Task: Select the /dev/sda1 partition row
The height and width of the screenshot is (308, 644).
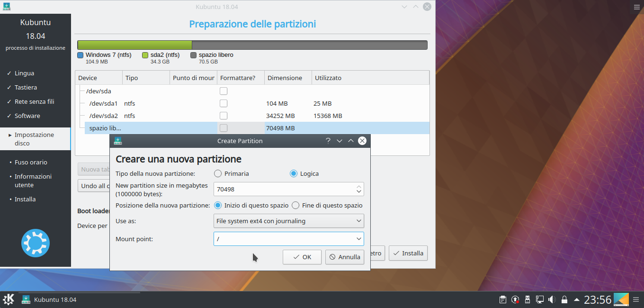Action: (252, 103)
